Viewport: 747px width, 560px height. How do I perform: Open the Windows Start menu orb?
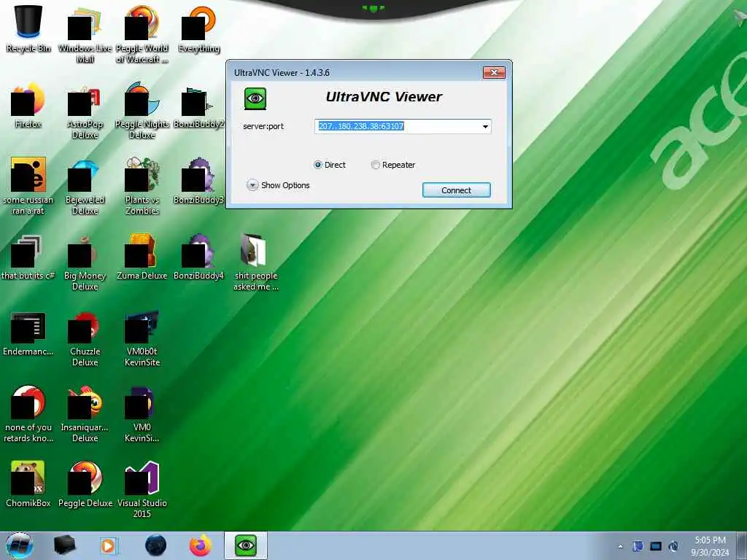pos(20,545)
